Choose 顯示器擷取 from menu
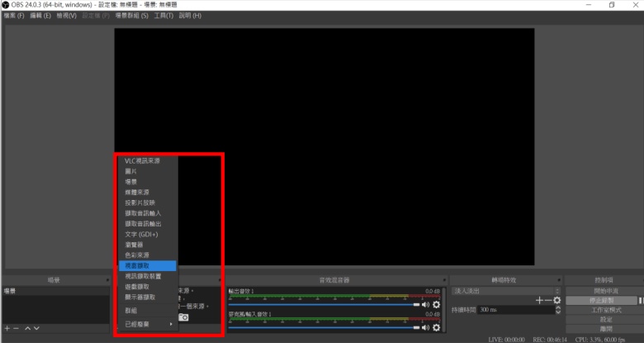The width and height of the screenshot is (644, 343). [148, 297]
